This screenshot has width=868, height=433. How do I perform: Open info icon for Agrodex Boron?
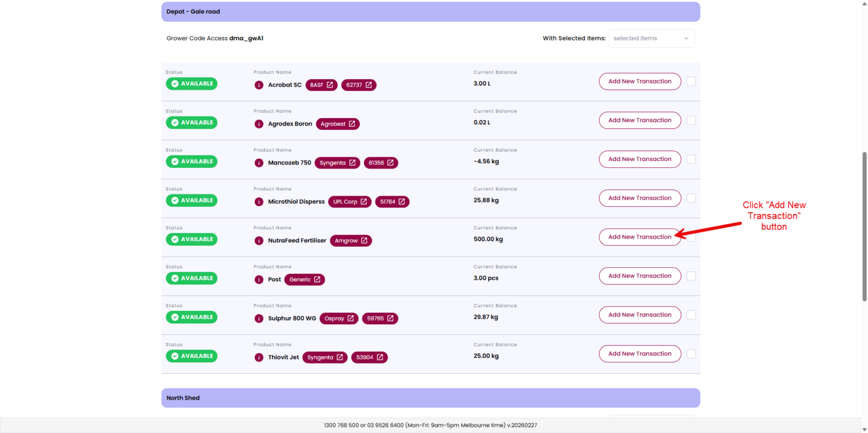259,124
